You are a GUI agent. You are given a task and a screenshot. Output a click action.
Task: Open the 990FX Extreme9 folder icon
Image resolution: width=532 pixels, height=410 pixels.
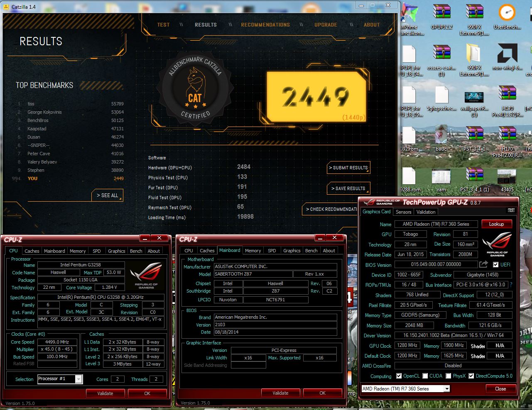[474, 60]
